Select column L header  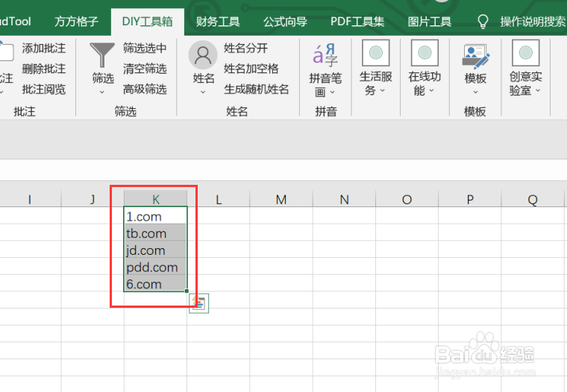pyautogui.click(x=219, y=199)
